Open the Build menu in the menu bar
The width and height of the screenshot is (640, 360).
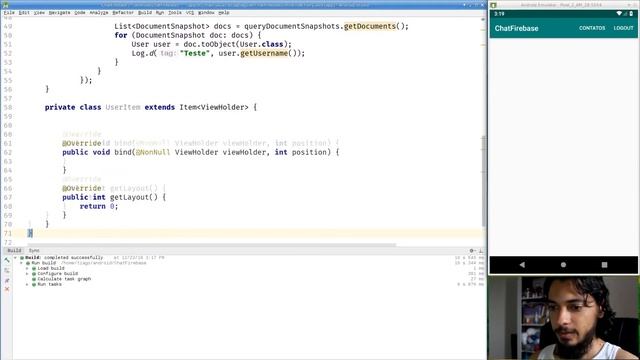point(145,13)
